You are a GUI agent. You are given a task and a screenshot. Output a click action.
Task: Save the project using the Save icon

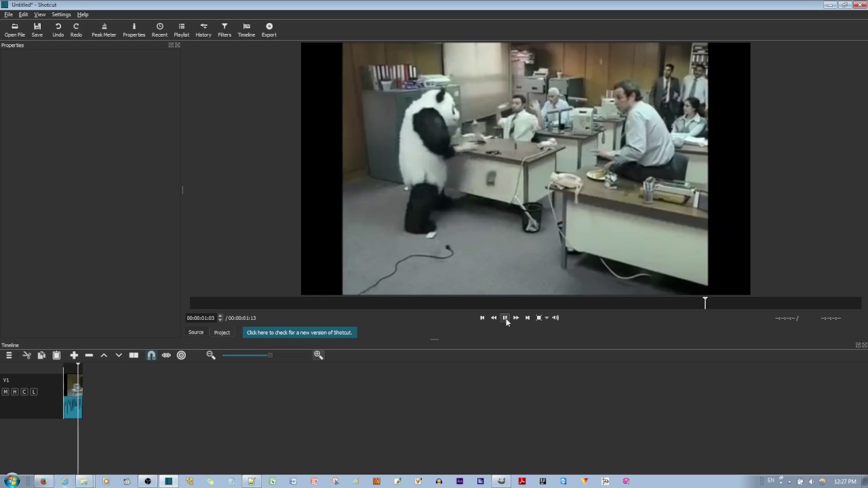(37, 30)
